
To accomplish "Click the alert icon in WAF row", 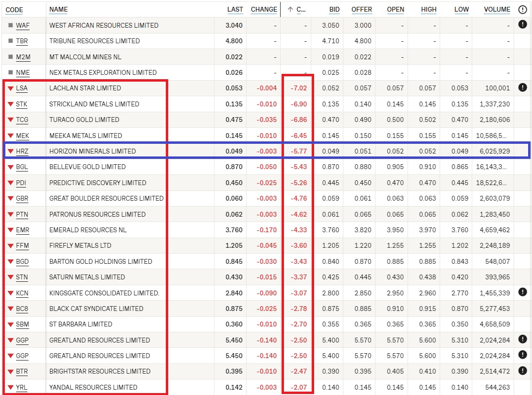I will tap(522, 24).
